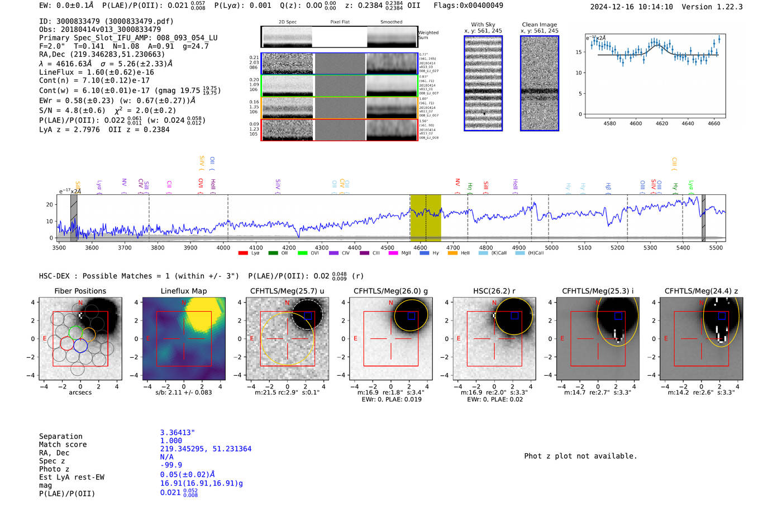The width and height of the screenshot is (782, 532).
Task: Click the 'LineFlux = 1.60(±0.62)e-16' value
Action: [x=97, y=73]
